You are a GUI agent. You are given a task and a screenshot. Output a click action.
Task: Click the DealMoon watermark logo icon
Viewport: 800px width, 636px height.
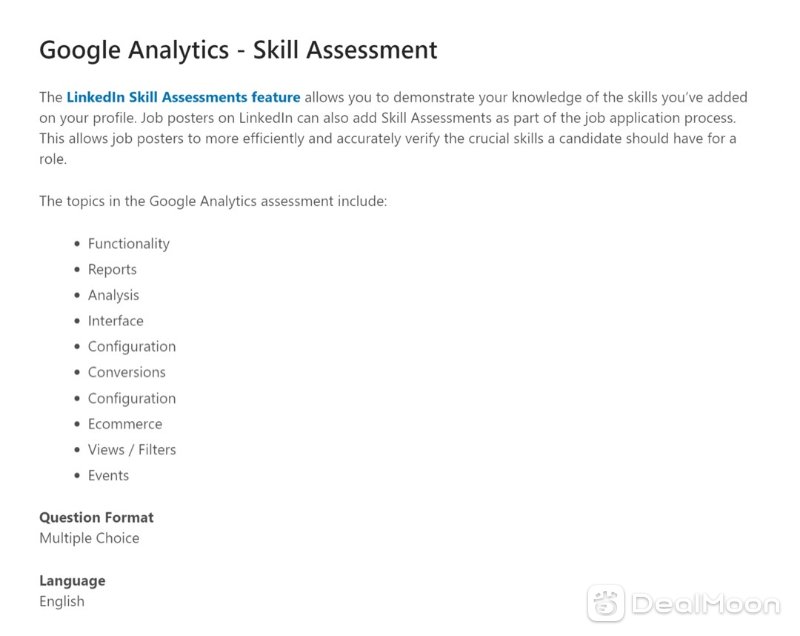(606, 603)
